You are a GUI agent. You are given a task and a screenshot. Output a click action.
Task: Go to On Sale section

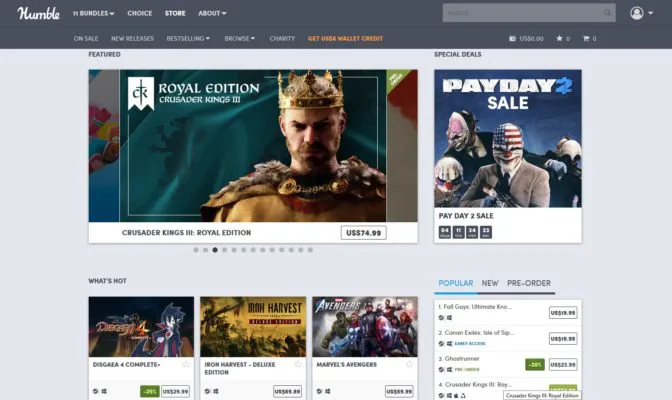[86, 39]
